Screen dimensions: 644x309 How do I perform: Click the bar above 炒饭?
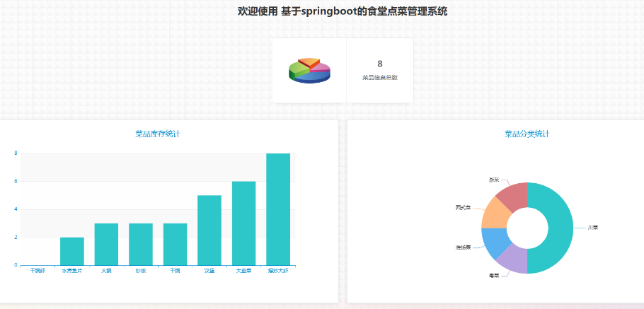pyautogui.click(x=141, y=244)
